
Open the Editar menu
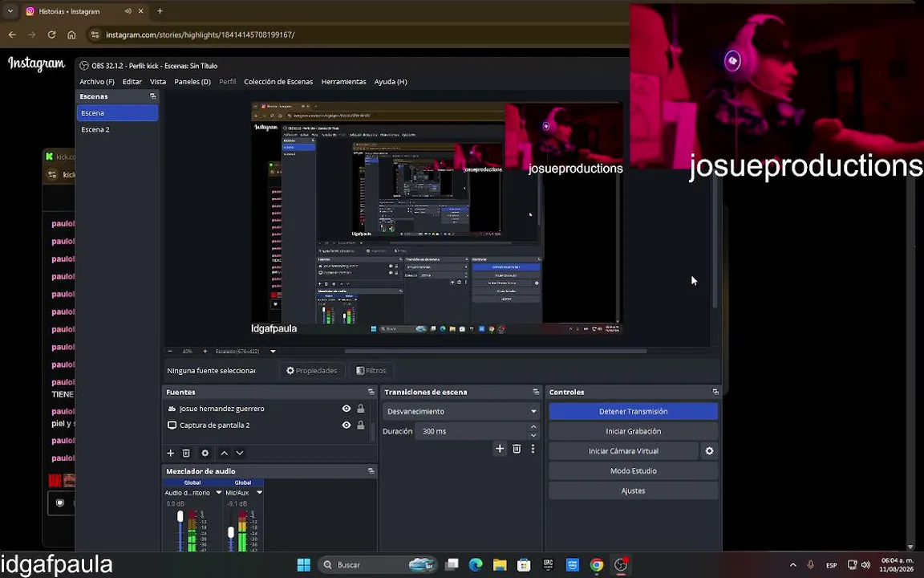[x=132, y=82]
